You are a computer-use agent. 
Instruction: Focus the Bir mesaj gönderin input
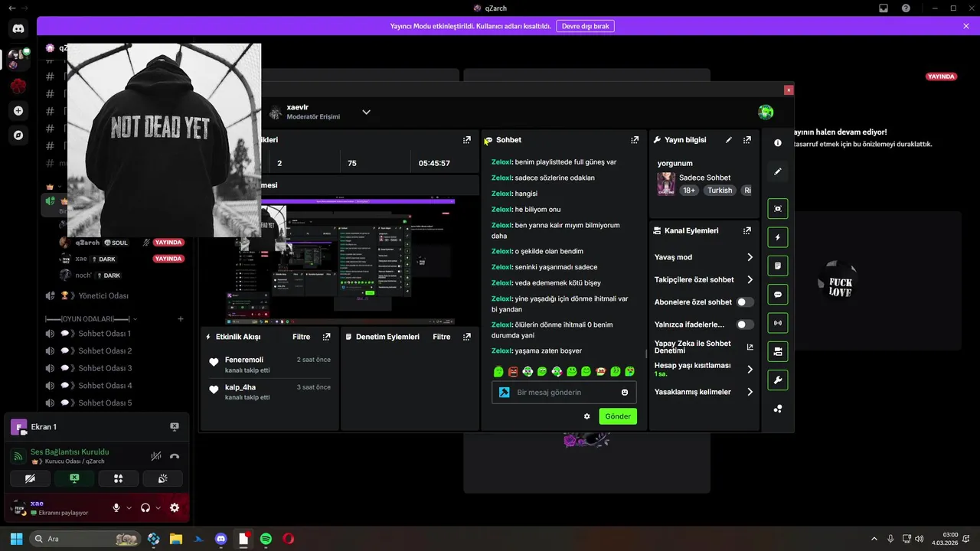click(565, 393)
